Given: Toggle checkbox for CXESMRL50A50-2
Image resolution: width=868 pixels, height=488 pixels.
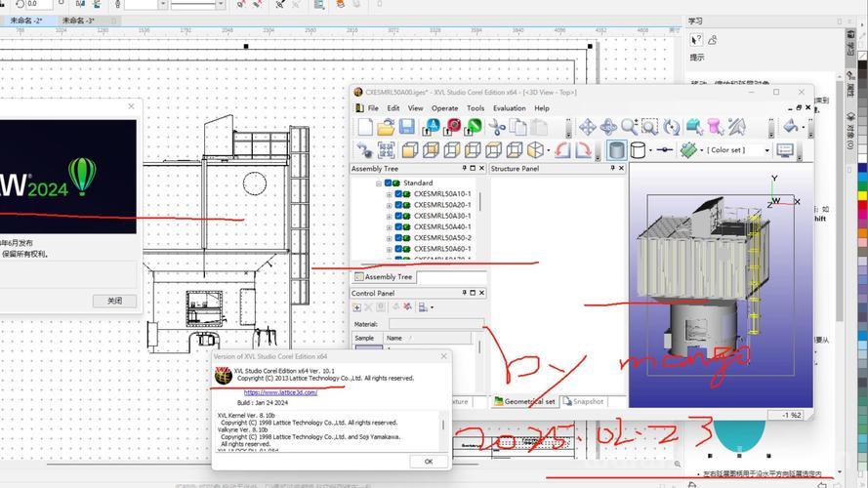Looking at the screenshot, I should (x=398, y=238).
